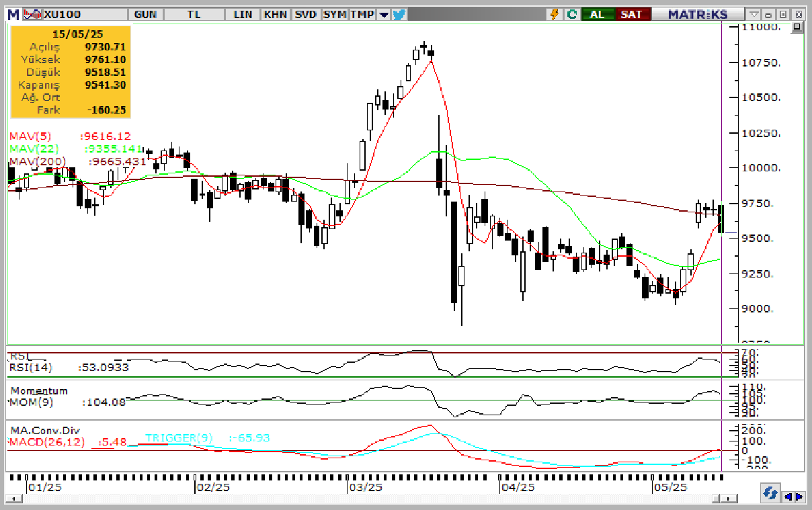Toggle the SVD button in toolbar

(305, 14)
